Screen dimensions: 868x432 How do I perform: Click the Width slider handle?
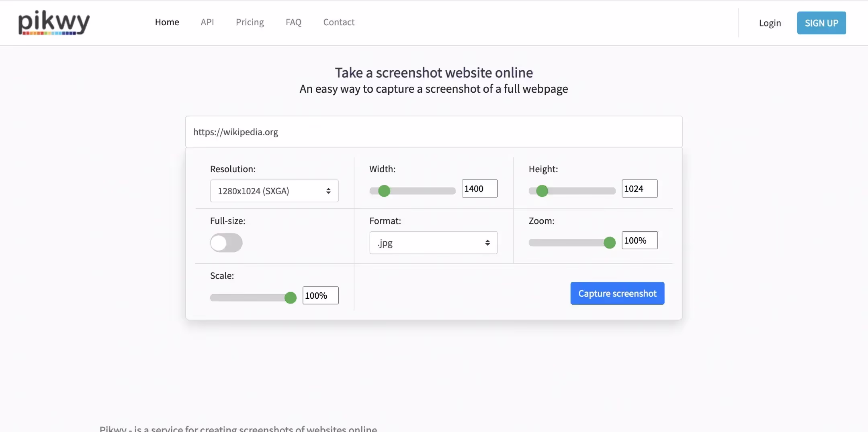(x=384, y=191)
